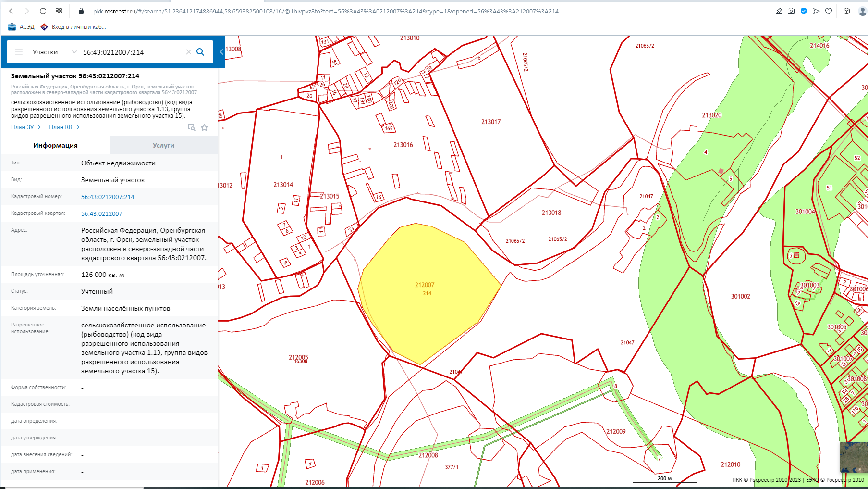Open the План КК link
868x489 pixels.
pyautogui.click(x=64, y=127)
